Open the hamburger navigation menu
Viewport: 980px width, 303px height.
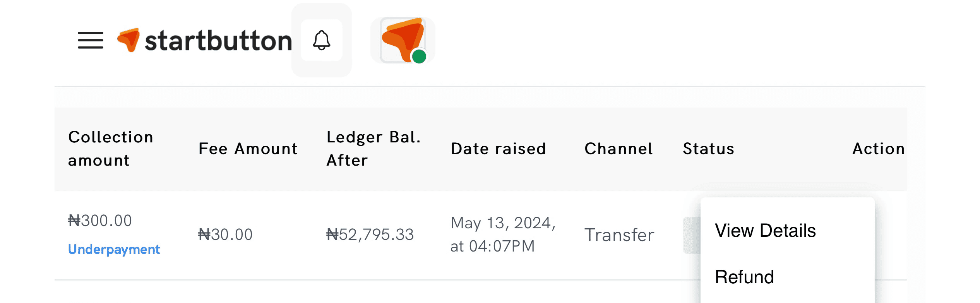coord(90,40)
